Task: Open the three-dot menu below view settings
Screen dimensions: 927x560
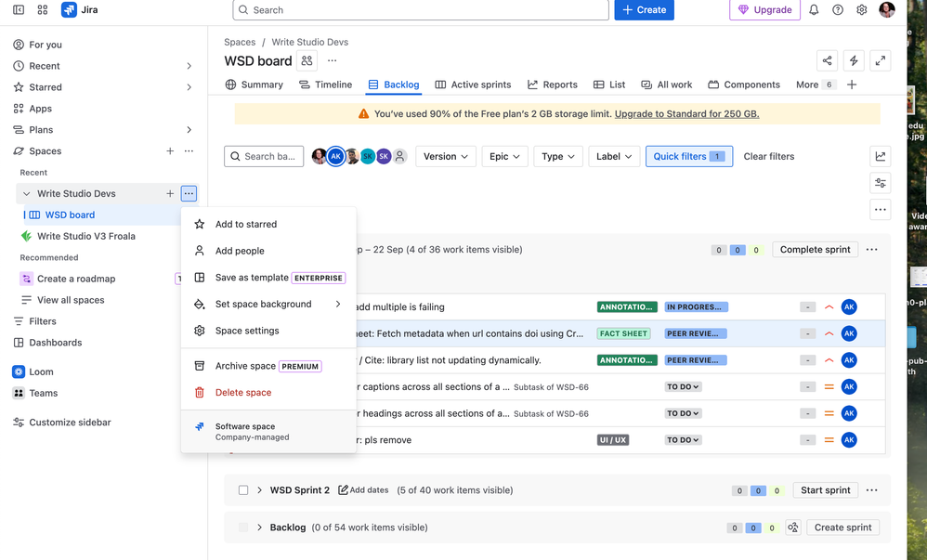Action: 881,209
